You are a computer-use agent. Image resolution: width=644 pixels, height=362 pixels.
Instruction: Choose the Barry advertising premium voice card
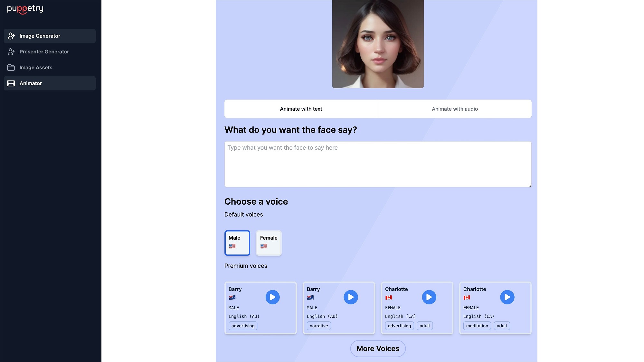pyautogui.click(x=260, y=308)
